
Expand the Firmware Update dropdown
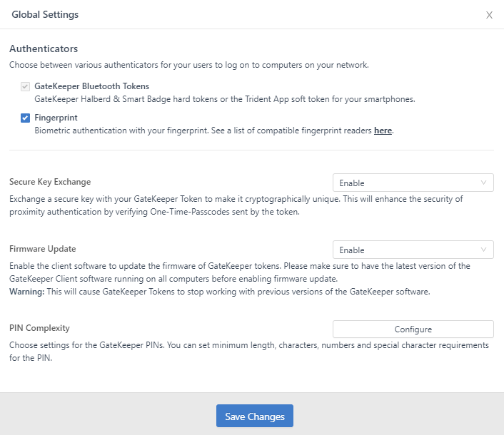[x=413, y=250]
